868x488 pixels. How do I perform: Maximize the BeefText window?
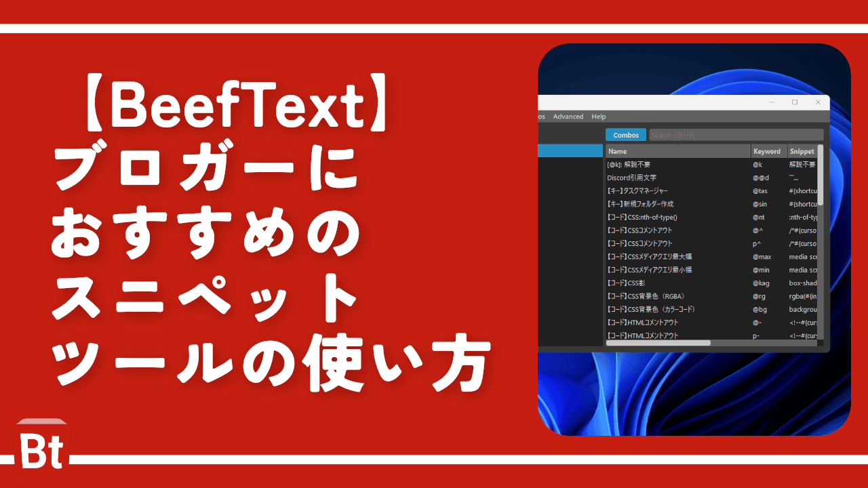point(795,102)
